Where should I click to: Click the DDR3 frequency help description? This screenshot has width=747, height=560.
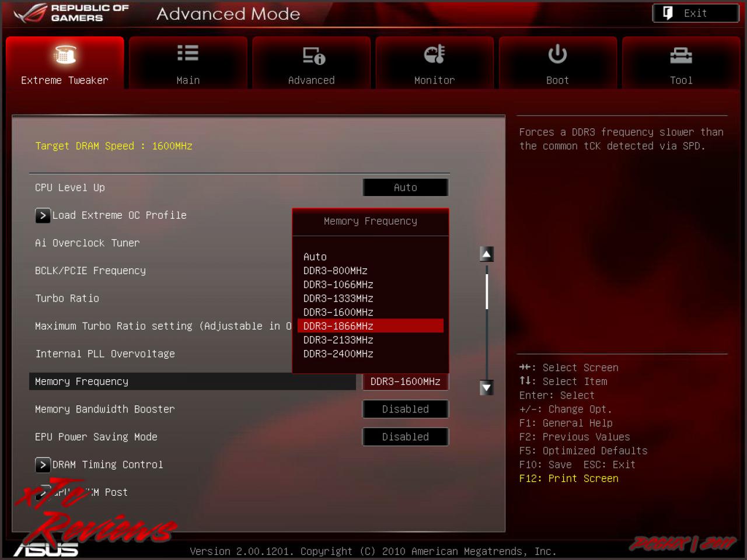point(622,139)
